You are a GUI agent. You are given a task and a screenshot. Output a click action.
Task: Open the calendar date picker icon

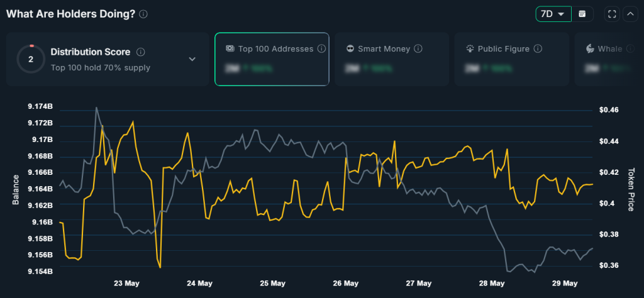pos(582,14)
